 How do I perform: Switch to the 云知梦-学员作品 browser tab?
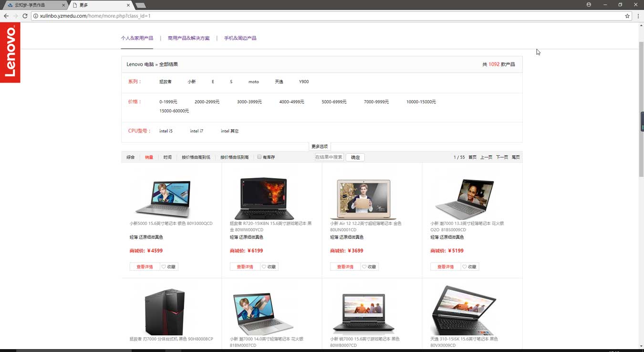tap(33, 5)
